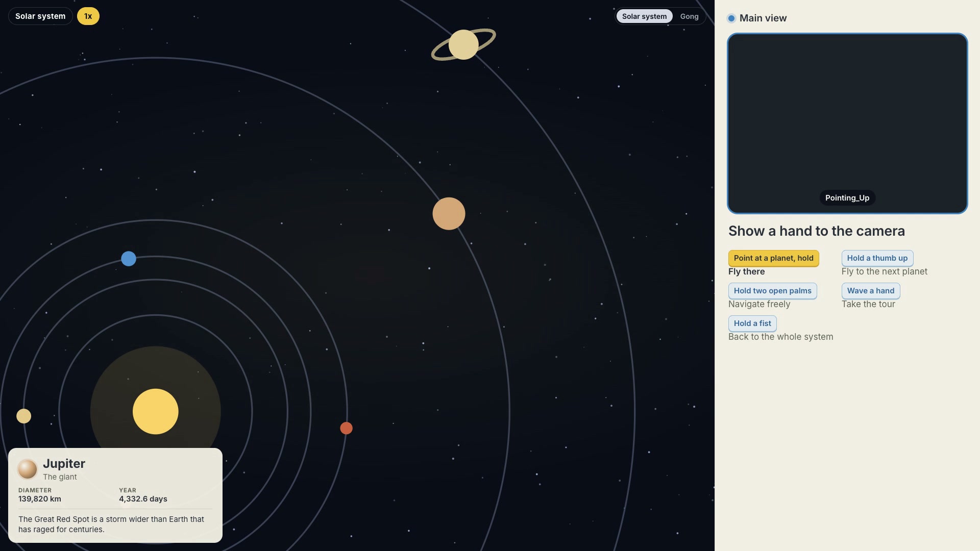Click the Navigate freely text

point(759,305)
